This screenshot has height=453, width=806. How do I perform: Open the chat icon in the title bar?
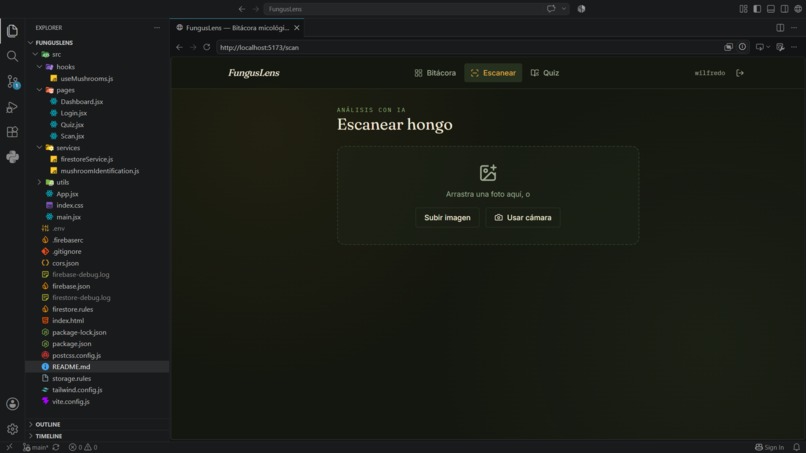[x=551, y=9]
